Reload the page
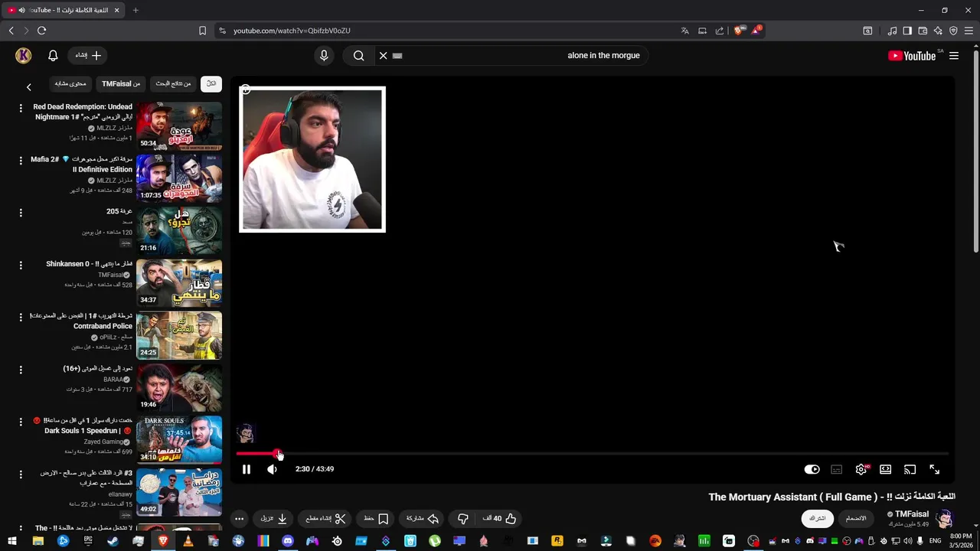Viewport: 980px width, 551px height. pos(41,31)
